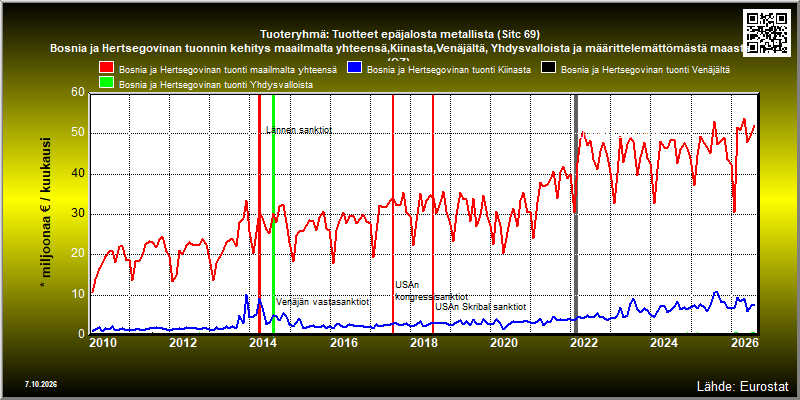Click the x-axis year 2018
The height and width of the screenshot is (400, 800).
423,343
